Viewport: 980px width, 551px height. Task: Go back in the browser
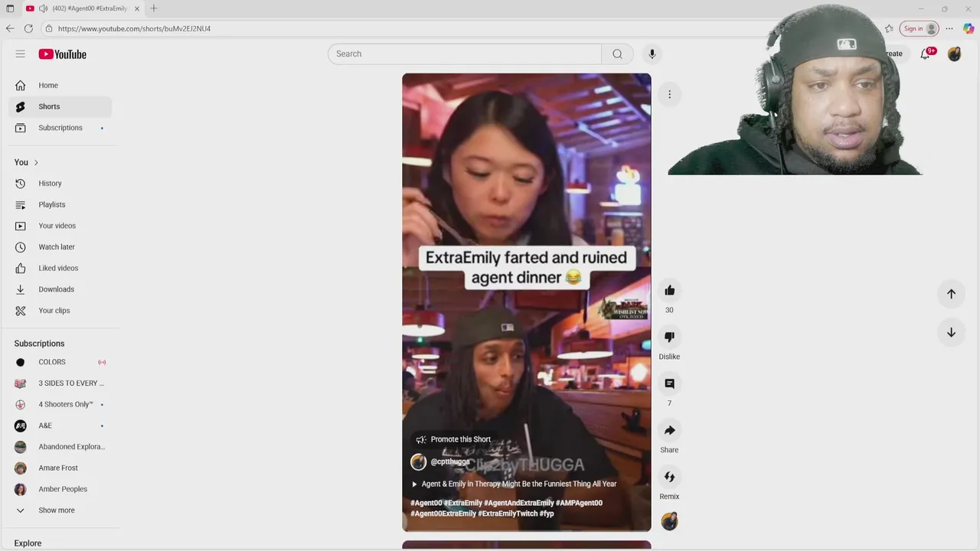[10, 28]
